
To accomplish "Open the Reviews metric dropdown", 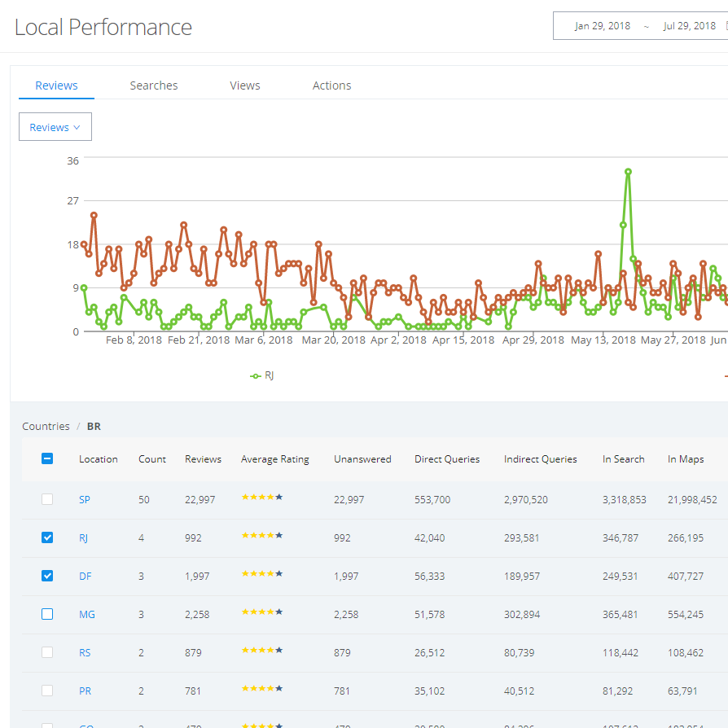I will point(55,127).
